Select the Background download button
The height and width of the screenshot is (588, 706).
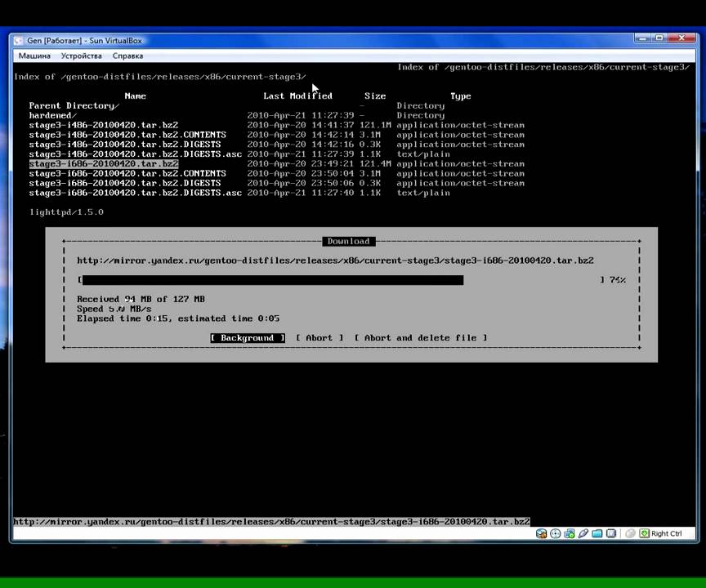[248, 338]
